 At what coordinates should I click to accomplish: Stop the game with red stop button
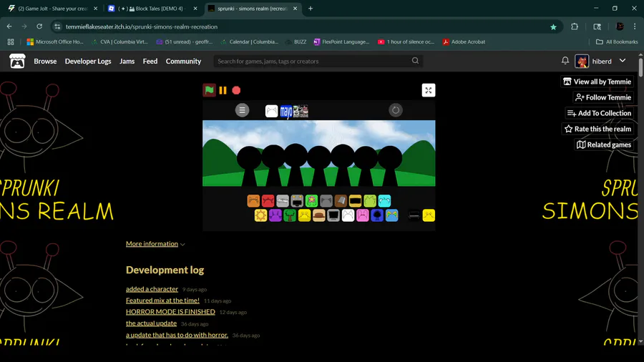[236, 90]
